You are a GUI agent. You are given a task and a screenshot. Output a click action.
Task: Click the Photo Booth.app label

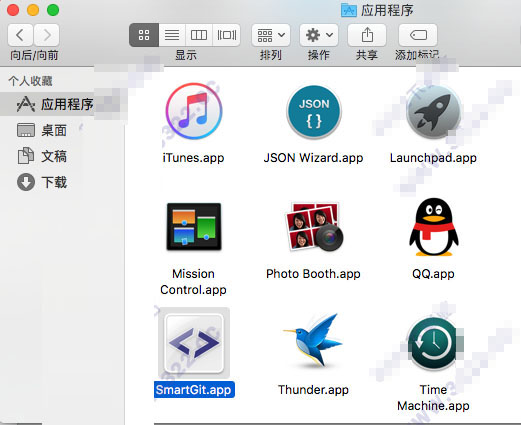(313, 274)
